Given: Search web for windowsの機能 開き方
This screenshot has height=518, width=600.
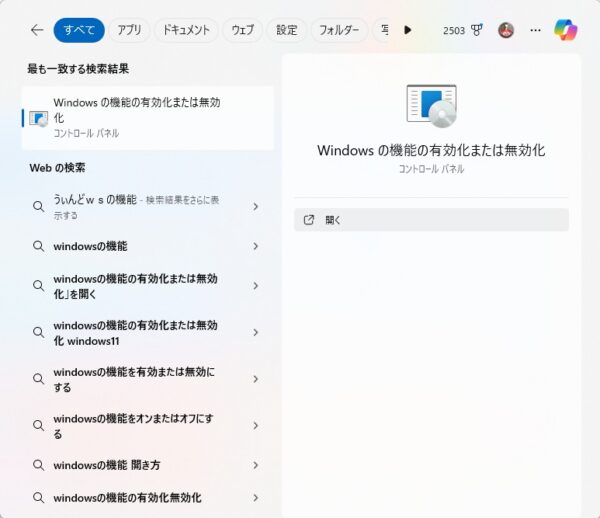Looking at the screenshot, I should [x=148, y=465].
